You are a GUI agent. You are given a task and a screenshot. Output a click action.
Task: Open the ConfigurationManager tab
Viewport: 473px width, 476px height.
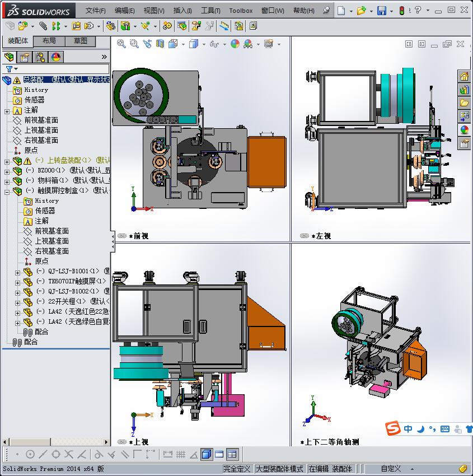click(x=40, y=57)
